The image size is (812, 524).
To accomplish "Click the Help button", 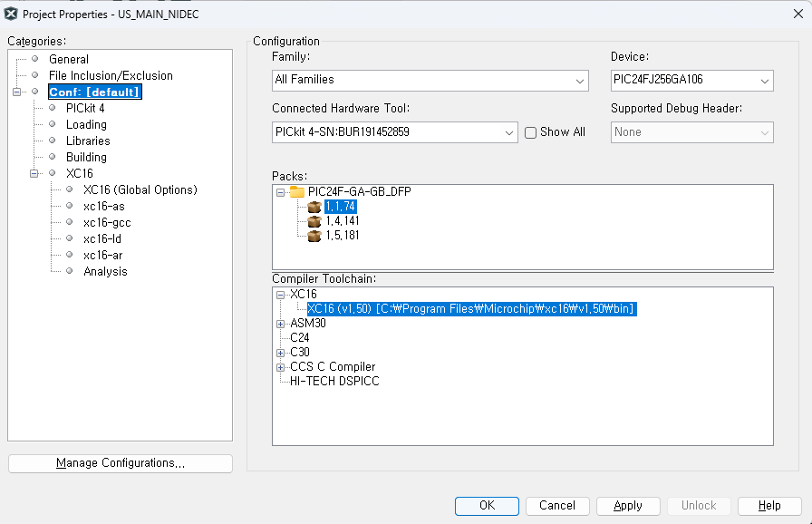I will point(769,506).
